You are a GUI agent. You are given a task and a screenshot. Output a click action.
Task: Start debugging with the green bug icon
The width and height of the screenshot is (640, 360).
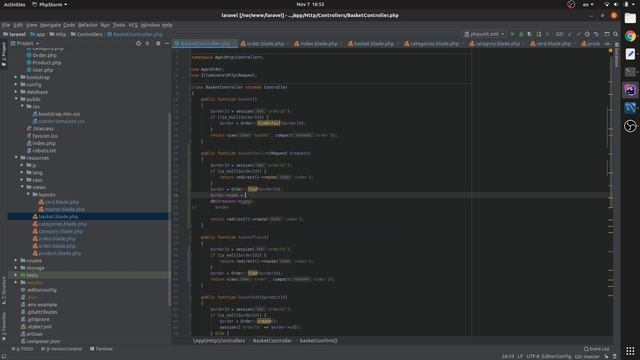pos(521,34)
